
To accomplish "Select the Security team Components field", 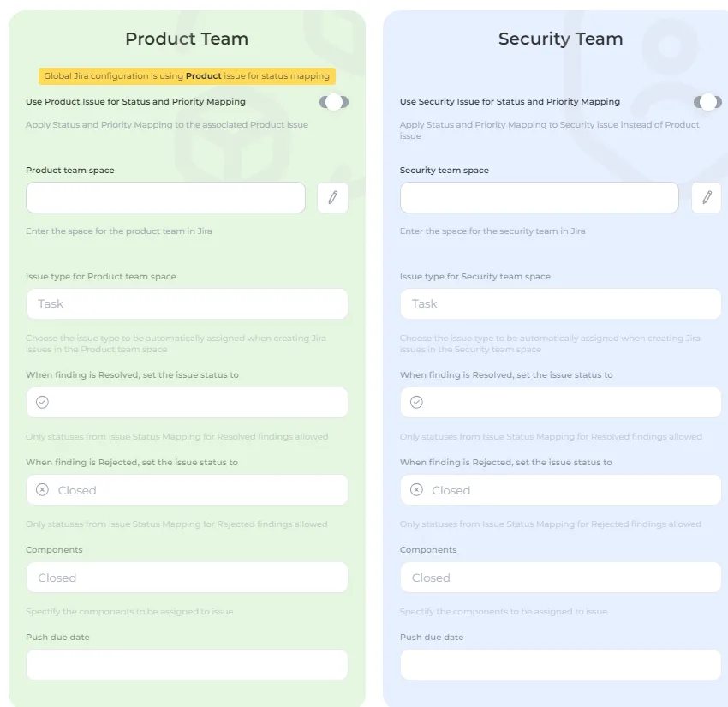I will [560, 578].
